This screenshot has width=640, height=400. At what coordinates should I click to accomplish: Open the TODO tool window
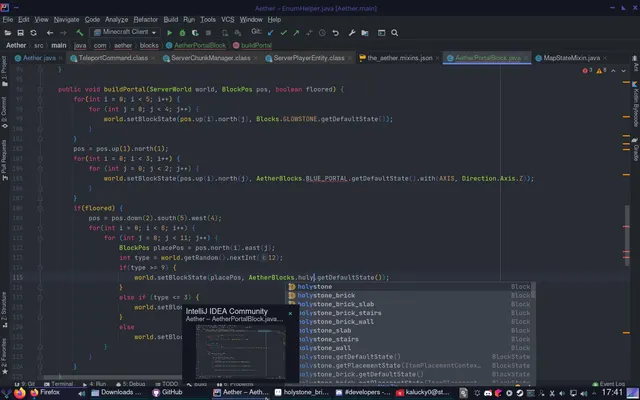pos(167,384)
